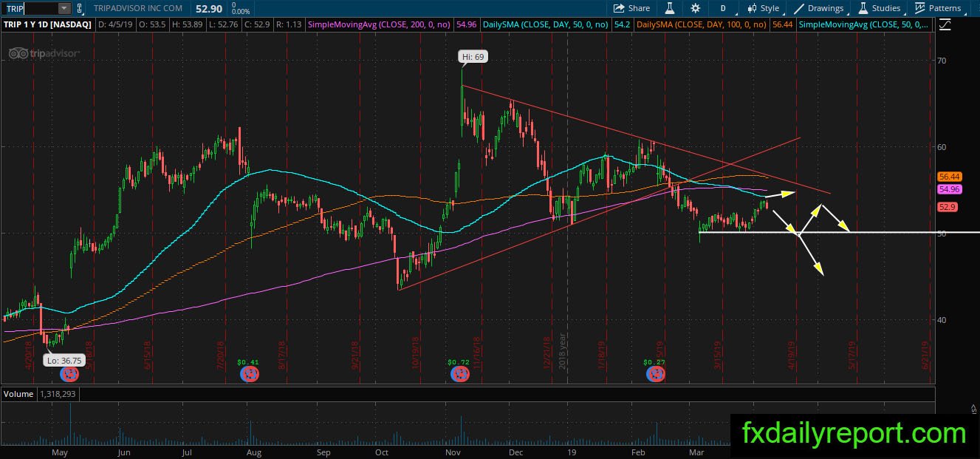Image resolution: width=980 pixels, height=459 pixels.
Task: Click the 1,318,293 volume value
Action: point(58,394)
